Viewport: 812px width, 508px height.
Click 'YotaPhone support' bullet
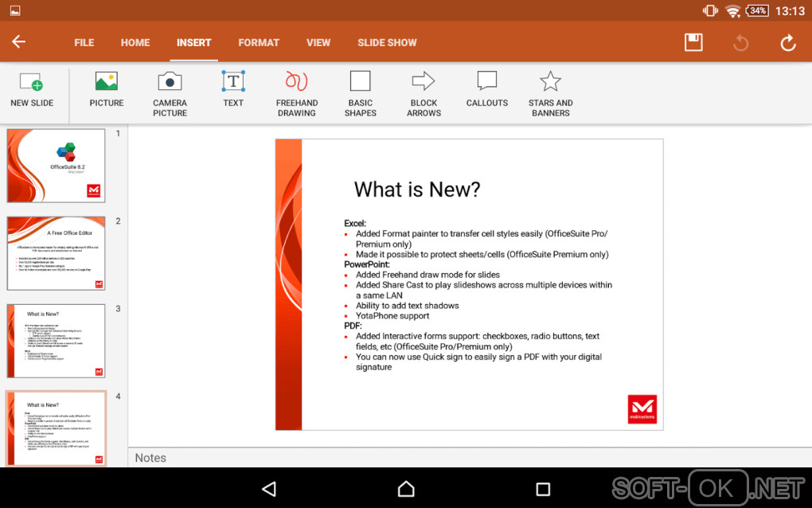pos(392,316)
